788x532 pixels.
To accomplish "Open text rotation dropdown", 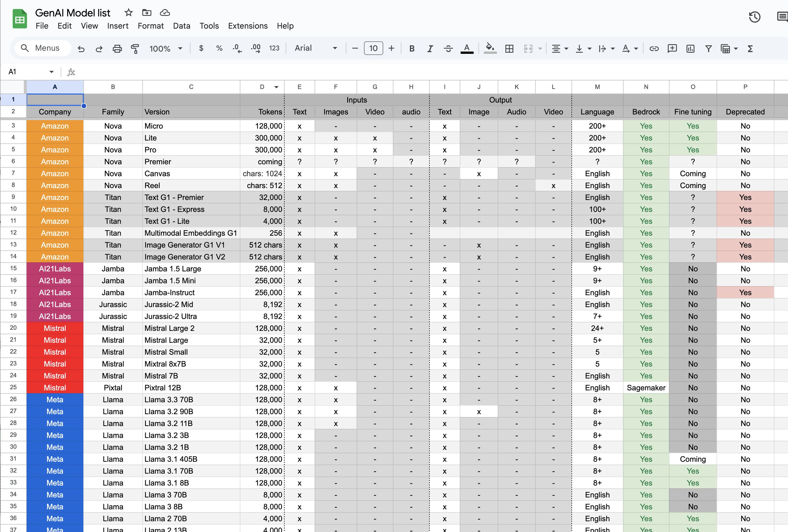I will tap(630, 49).
